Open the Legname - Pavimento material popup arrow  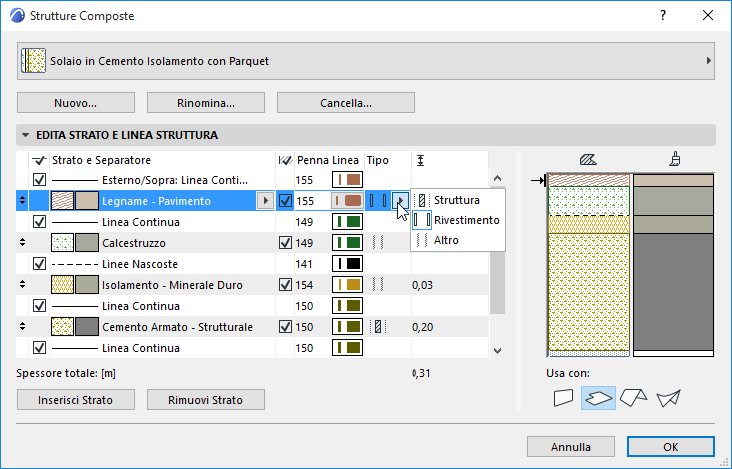[265, 201]
